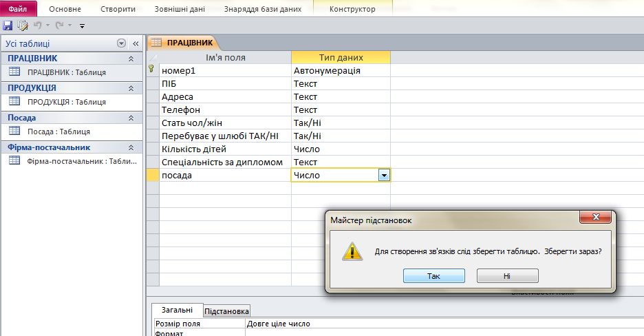The image size is (644, 336).
Task: Click the ПІБ field name cell
Action: (226, 84)
